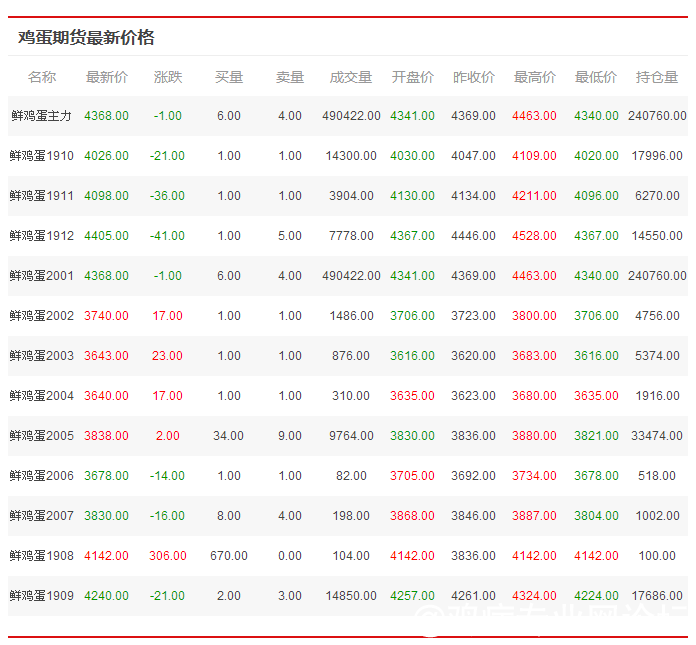Screen dimensions: 696x645
Task: Click the 0.00 sell volume cell
Action: coord(290,555)
